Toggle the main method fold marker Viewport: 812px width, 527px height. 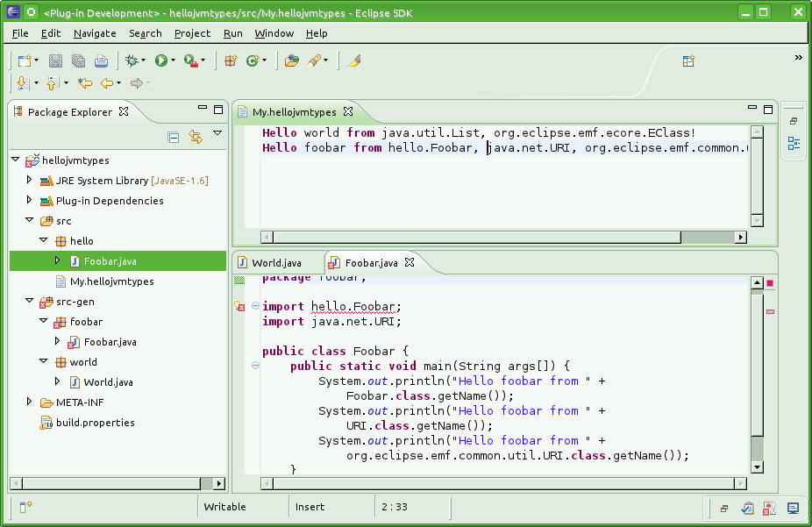click(x=255, y=366)
